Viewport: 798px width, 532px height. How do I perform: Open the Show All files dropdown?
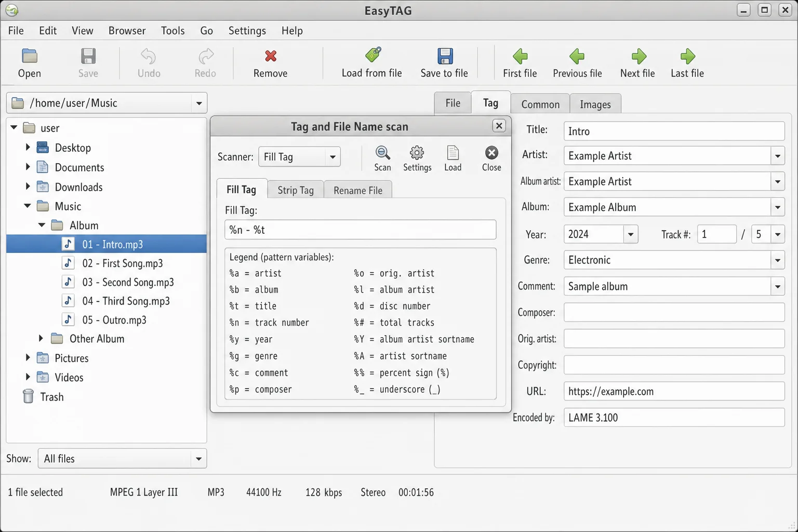coord(198,459)
